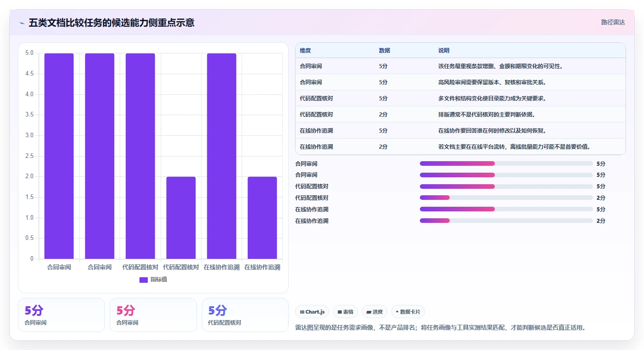Click the 进度 tag pill
This screenshot has width=644, height=350.
pos(375,312)
